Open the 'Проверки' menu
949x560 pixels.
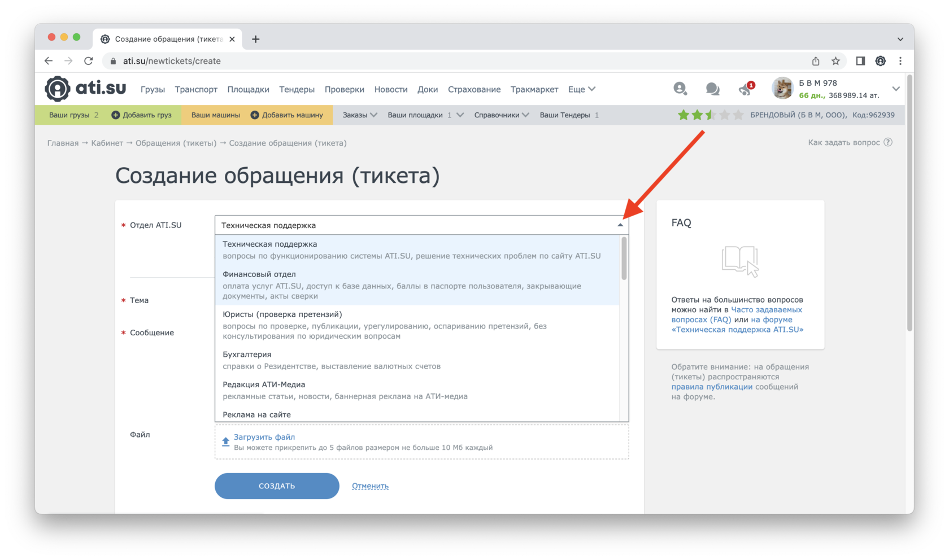(344, 89)
